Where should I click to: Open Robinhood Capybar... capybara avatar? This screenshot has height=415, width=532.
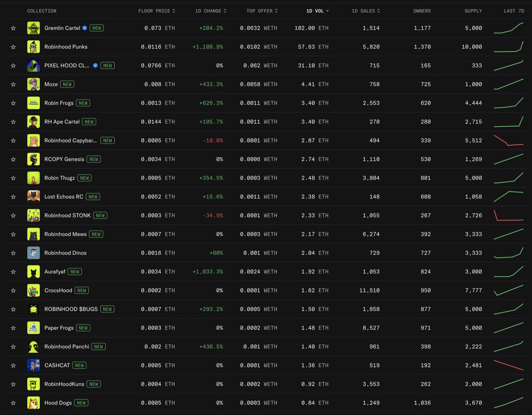point(33,140)
